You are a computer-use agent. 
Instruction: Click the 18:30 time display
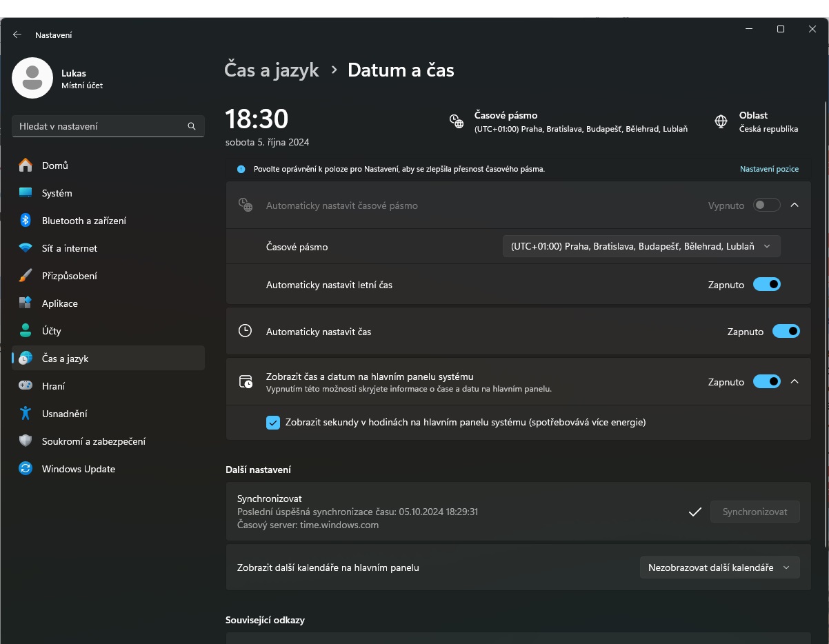(x=257, y=119)
